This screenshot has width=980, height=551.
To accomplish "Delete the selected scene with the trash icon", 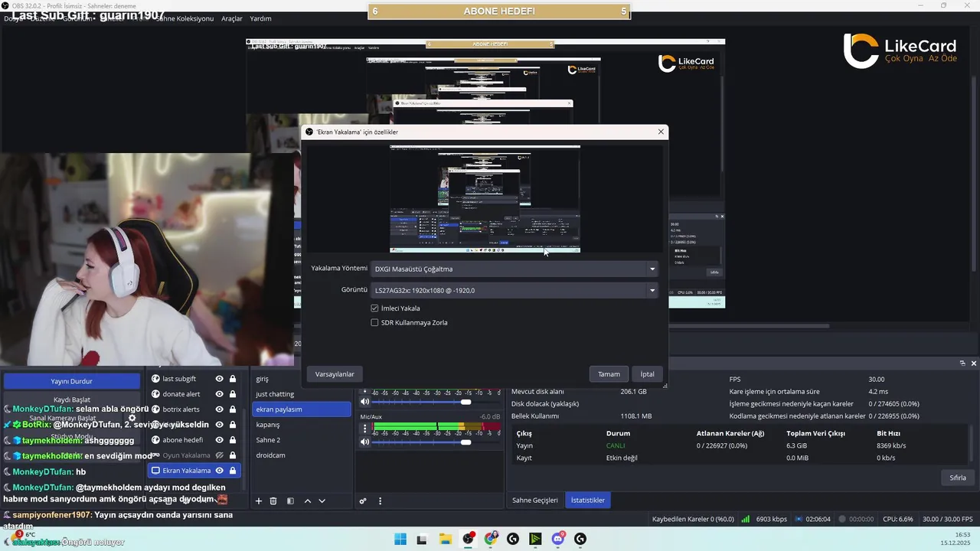I will (x=273, y=501).
